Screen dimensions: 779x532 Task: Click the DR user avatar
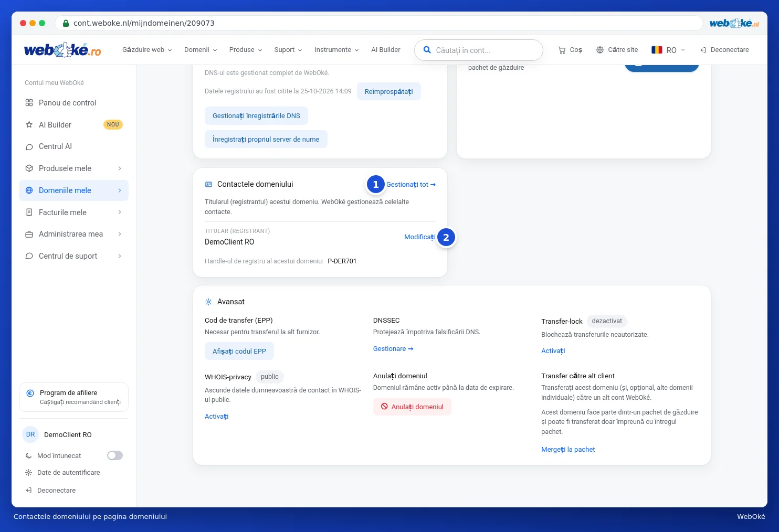click(x=30, y=434)
